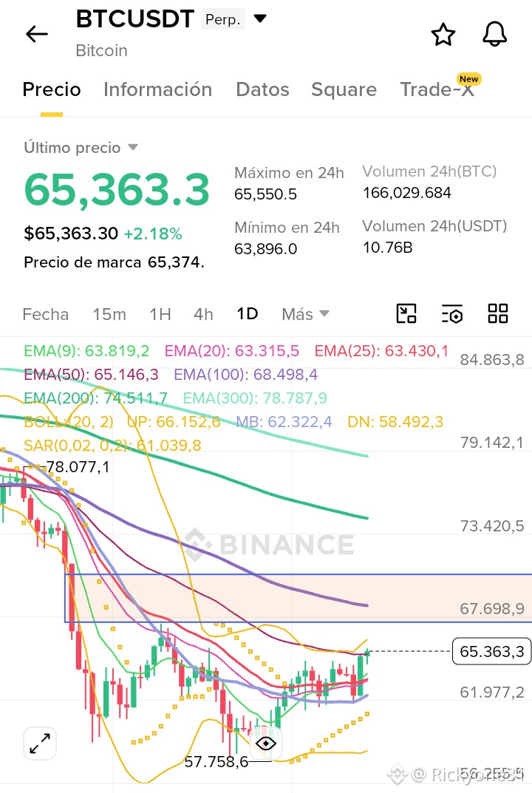Select the 15m chart interval
The width and height of the screenshot is (532, 793).
[109, 314]
